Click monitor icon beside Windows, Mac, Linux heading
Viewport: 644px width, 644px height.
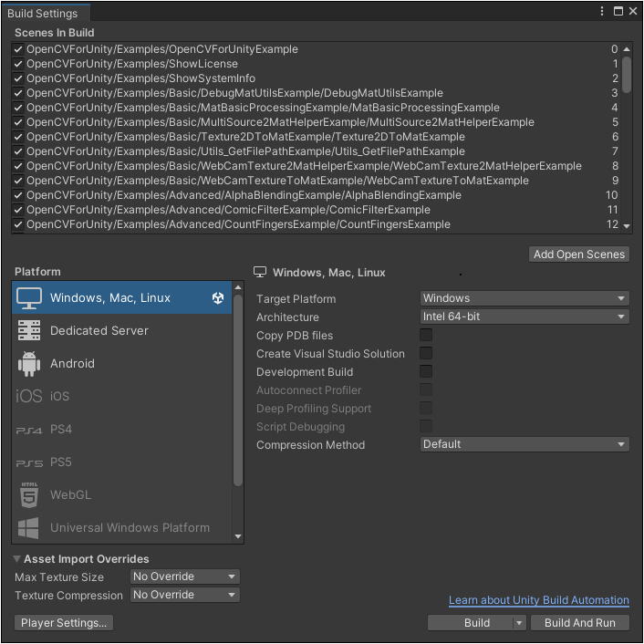pyautogui.click(x=260, y=272)
